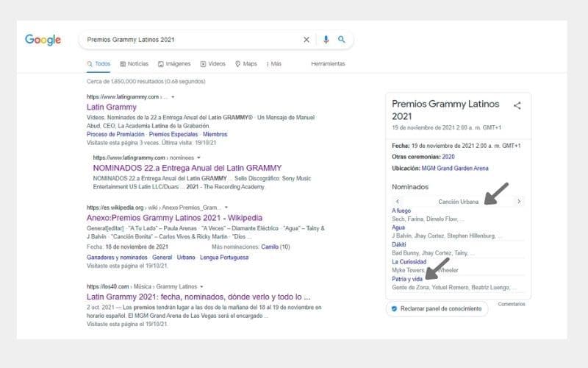This screenshot has height=368, width=588.
Task: Open the Agua nominee link
Action: (x=398, y=227)
